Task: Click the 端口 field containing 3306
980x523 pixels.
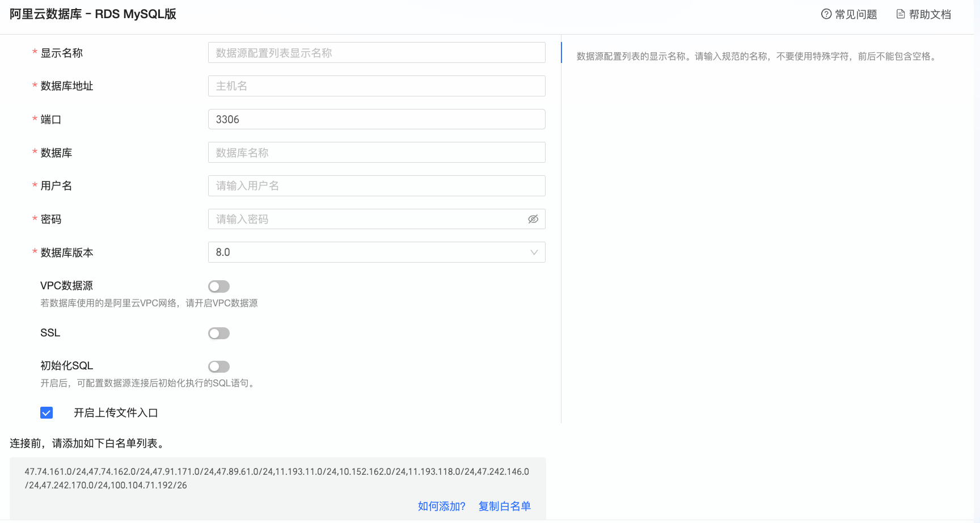Action: (377, 119)
